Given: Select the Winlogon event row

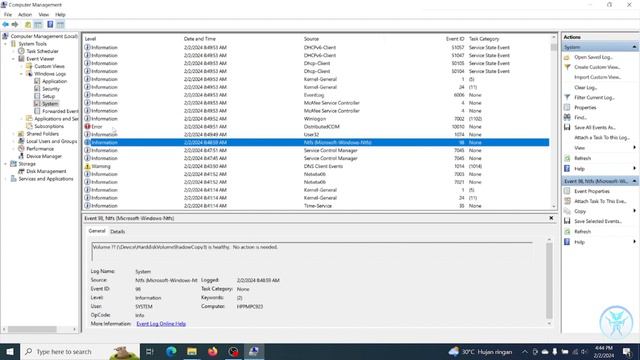Looking at the screenshot, I should pyautogui.click(x=316, y=119).
